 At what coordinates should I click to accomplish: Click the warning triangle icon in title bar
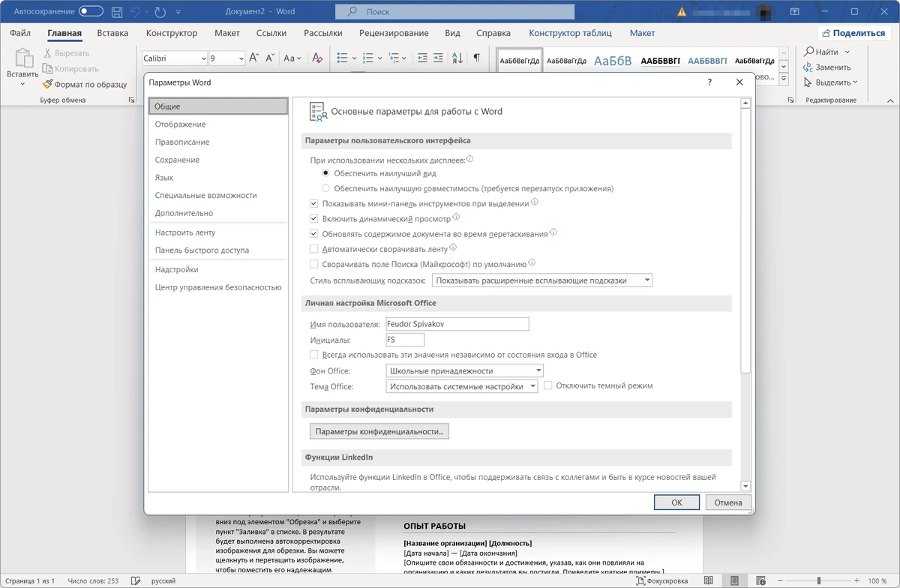point(682,12)
